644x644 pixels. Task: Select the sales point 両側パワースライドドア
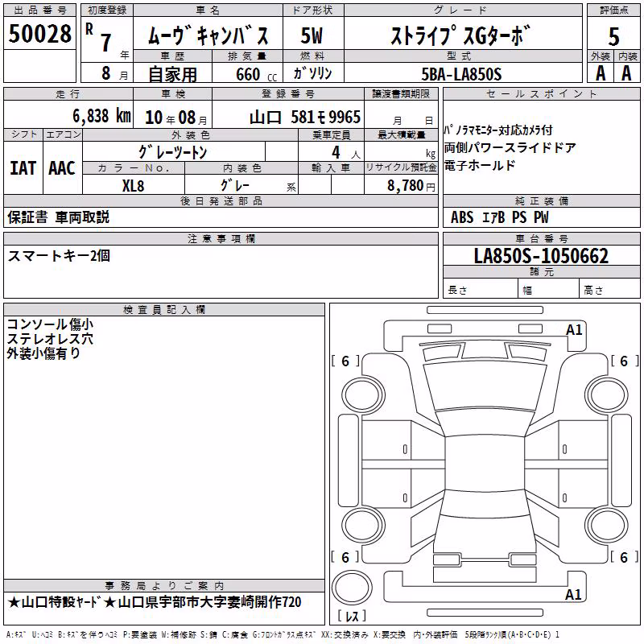[x=510, y=148]
